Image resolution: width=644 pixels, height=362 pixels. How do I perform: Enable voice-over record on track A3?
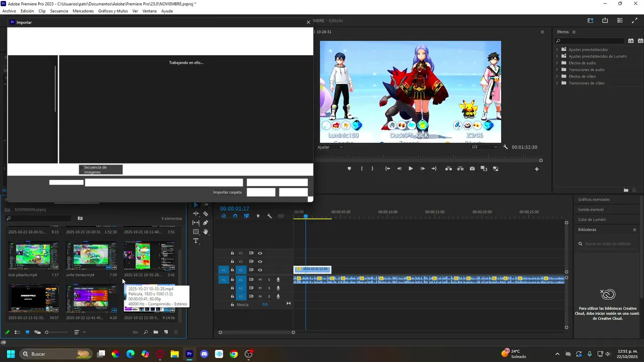point(278,297)
